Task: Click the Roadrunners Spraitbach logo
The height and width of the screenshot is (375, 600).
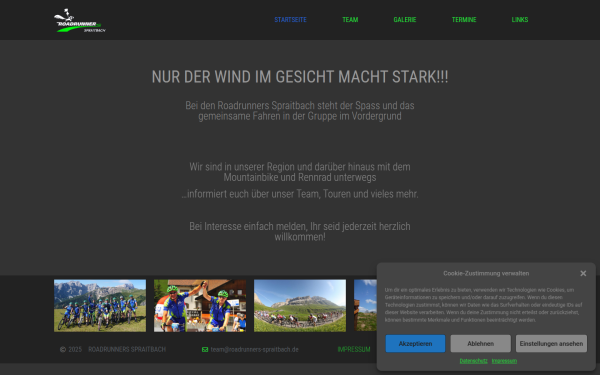Action: [x=80, y=21]
